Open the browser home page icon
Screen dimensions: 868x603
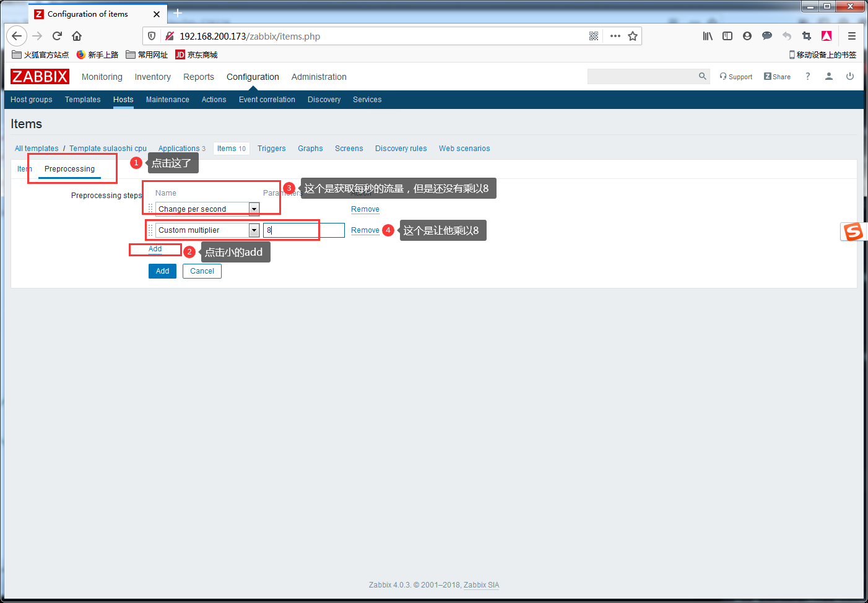pos(77,36)
